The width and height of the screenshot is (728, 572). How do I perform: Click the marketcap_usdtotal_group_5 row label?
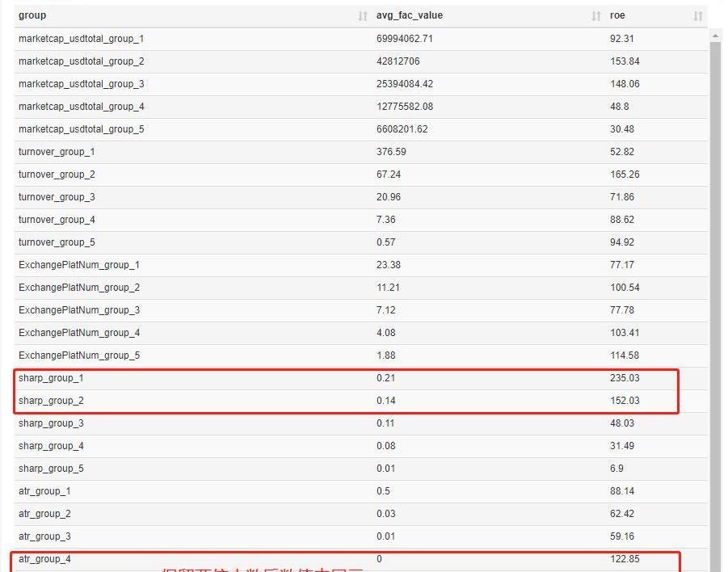(x=81, y=129)
